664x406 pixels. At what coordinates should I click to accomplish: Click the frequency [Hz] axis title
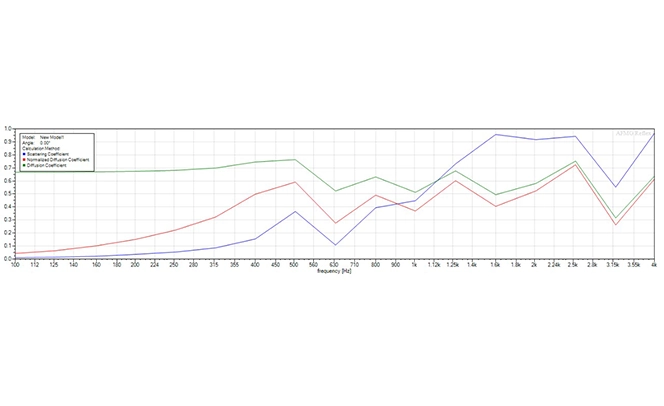(333, 271)
